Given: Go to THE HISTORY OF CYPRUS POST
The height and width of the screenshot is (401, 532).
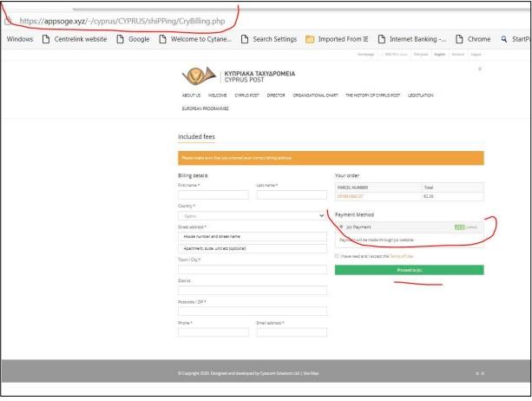Looking at the screenshot, I should (x=378, y=95).
